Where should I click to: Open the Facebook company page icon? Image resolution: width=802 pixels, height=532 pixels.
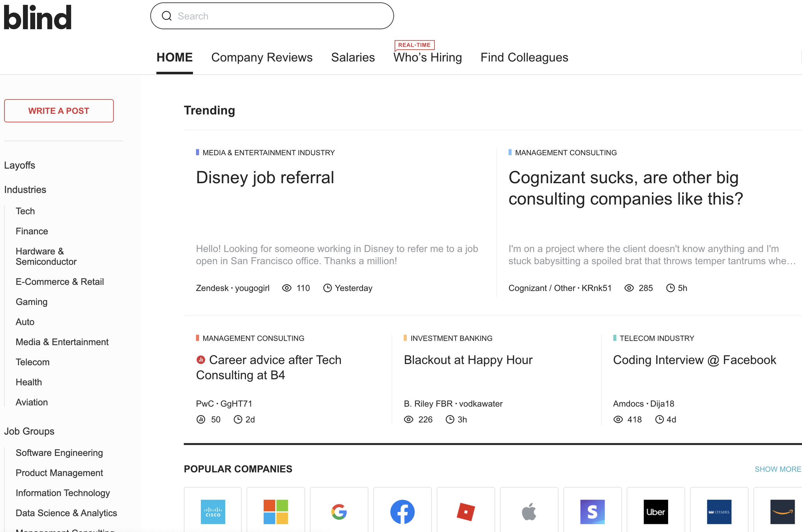[x=402, y=511]
